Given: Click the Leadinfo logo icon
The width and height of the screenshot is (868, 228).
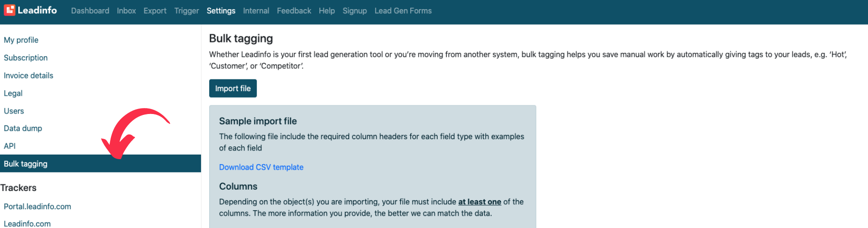Looking at the screenshot, I should tap(10, 10).
